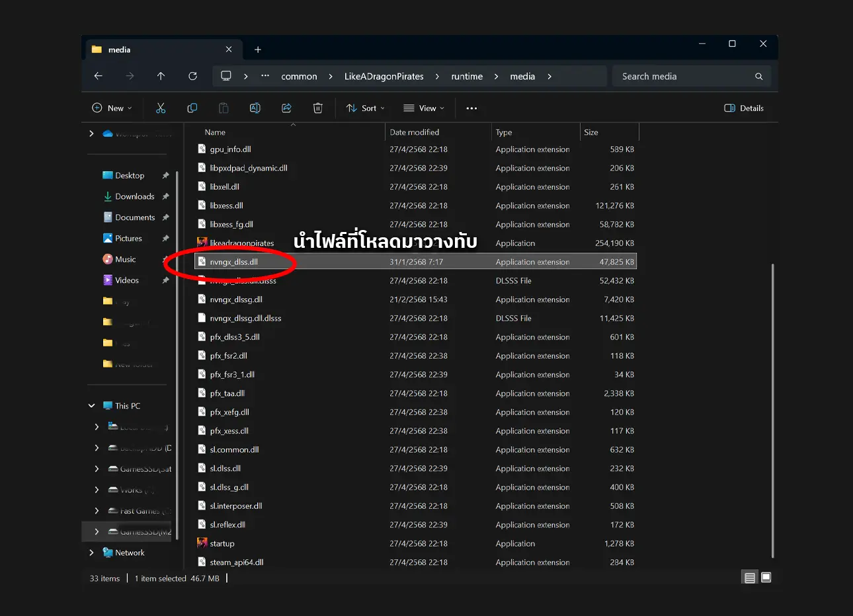The width and height of the screenshot is (853, 616).
Task: Click the Share icon
Action: point(286,108)
